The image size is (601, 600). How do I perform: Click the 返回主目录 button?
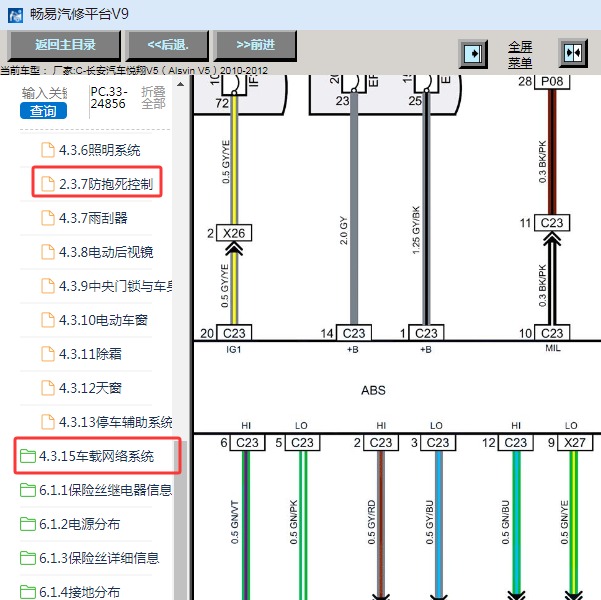click(64, 45)
